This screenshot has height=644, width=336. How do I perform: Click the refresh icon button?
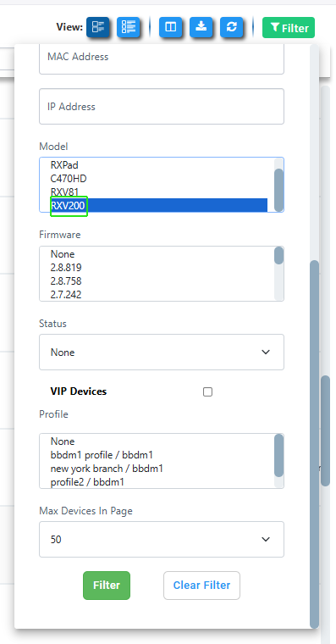(x=231, y=27)
